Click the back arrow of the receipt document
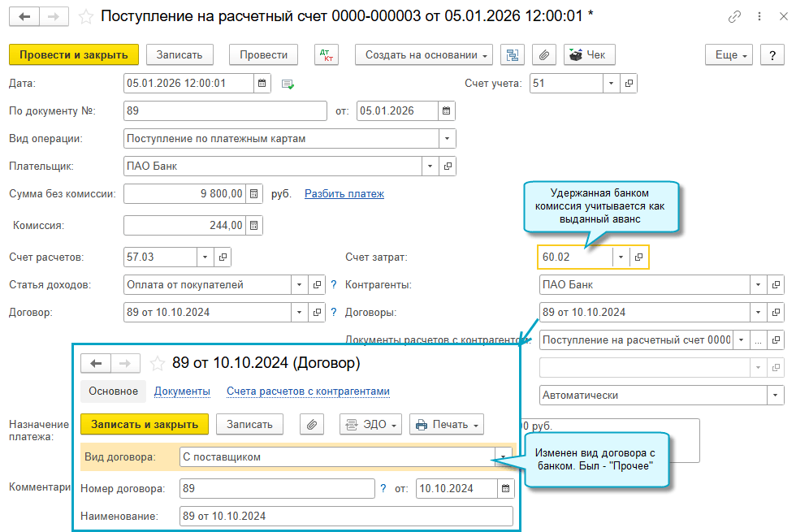796x532 pixels. click(24, 17)
